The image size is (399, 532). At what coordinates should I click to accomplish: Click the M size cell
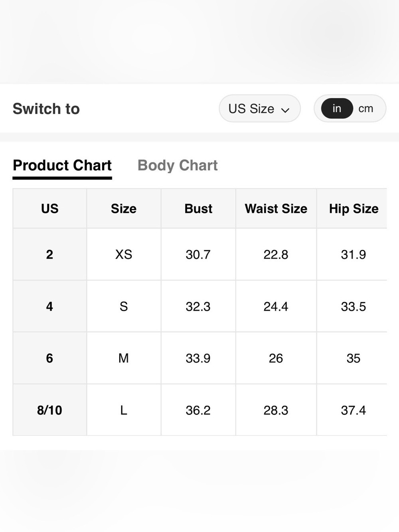click(124, 358)
